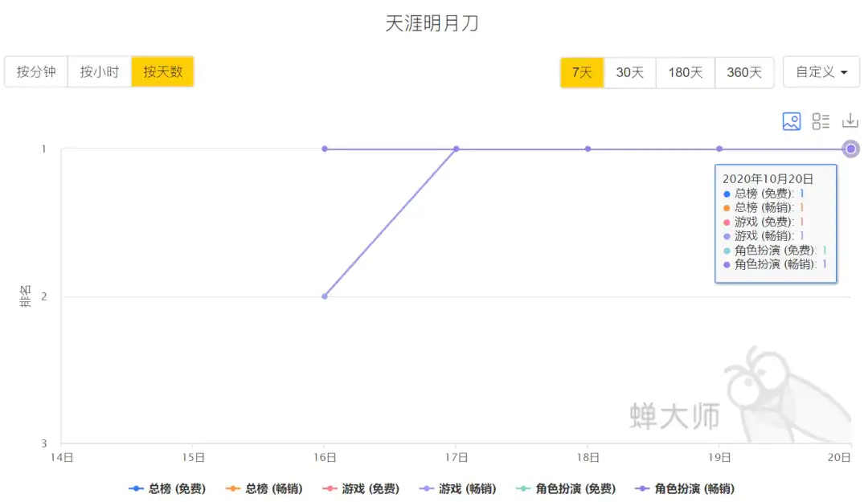Click tooltip row 角色扮演 (畅销): 1
This screenshot has width=868, height=502.
tap(775, 264)
